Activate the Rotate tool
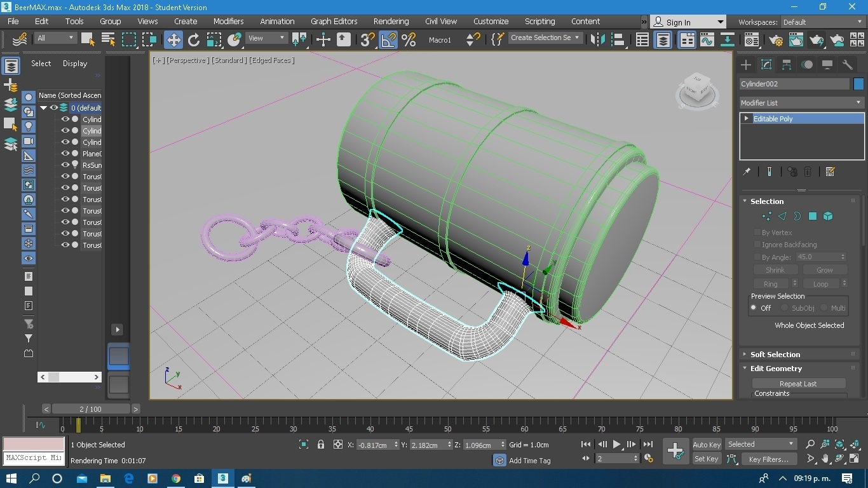This screenshot has width=868, height=488. [x=194, y=39]
